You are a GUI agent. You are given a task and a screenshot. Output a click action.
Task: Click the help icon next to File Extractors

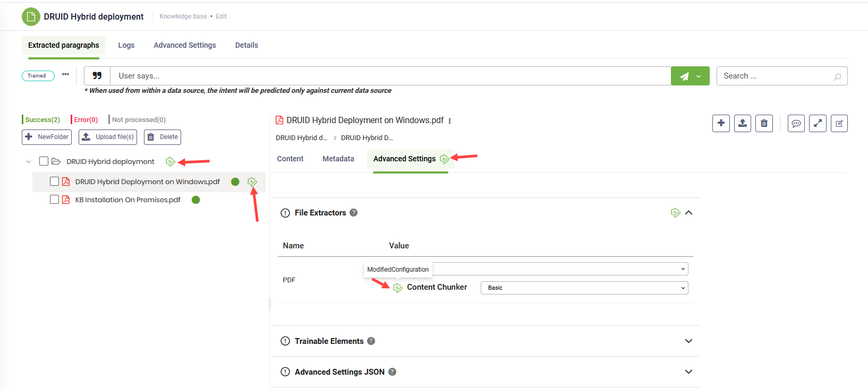(354, 213)
